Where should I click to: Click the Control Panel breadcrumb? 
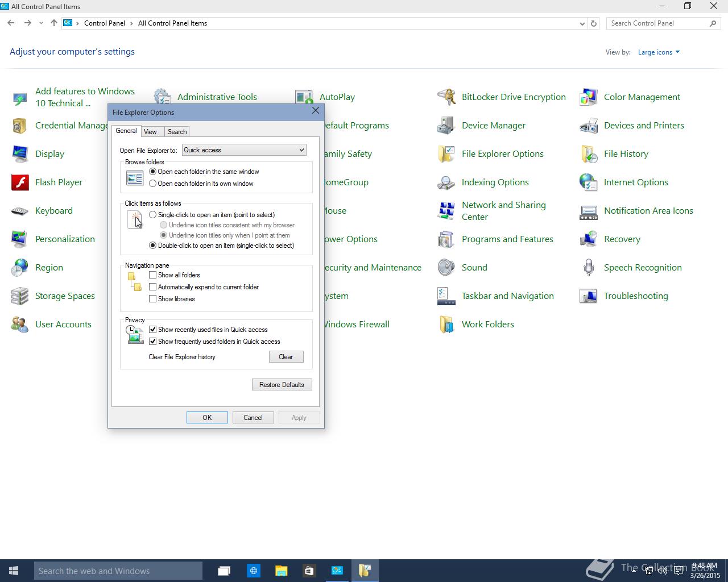coord(105,23)
